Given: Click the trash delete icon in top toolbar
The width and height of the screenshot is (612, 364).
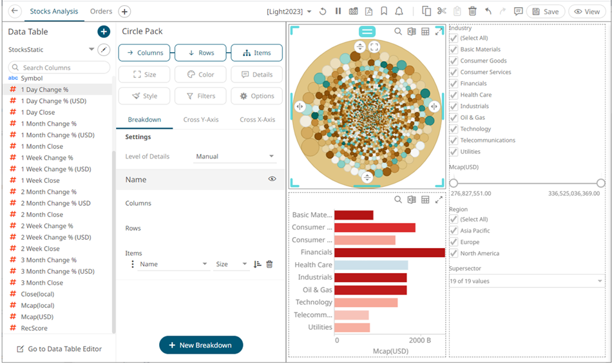Looking at the screenshot, I should [472, 12].
